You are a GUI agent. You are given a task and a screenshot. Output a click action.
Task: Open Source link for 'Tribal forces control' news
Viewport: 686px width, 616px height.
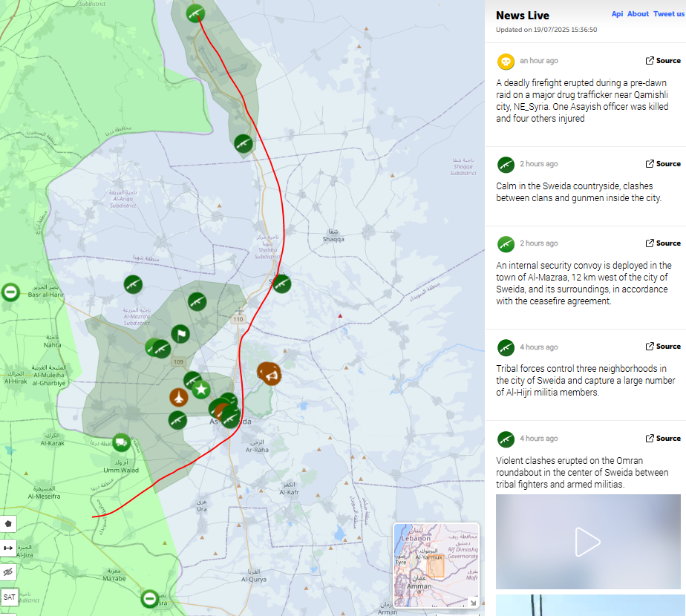tap(663, 346)
